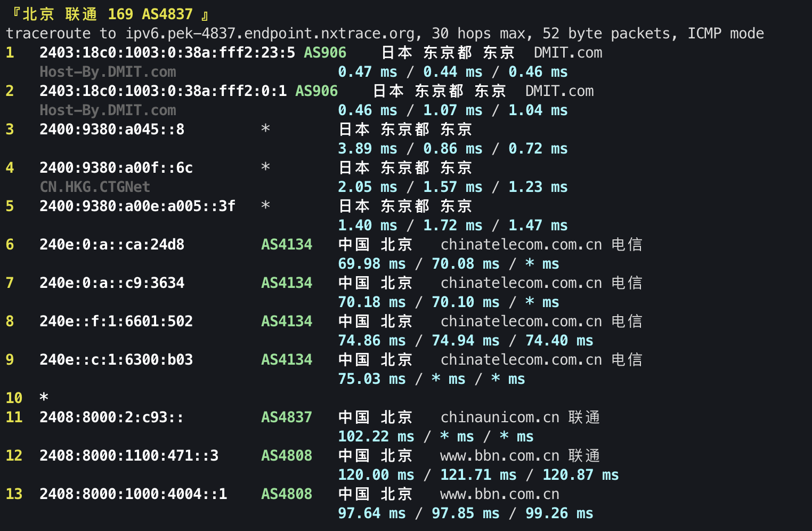Image resolution: width=812 pixels, height=531 pixels.
Task: Select www.bbn.com.cn on hop 12
Action: coord(498,455)
